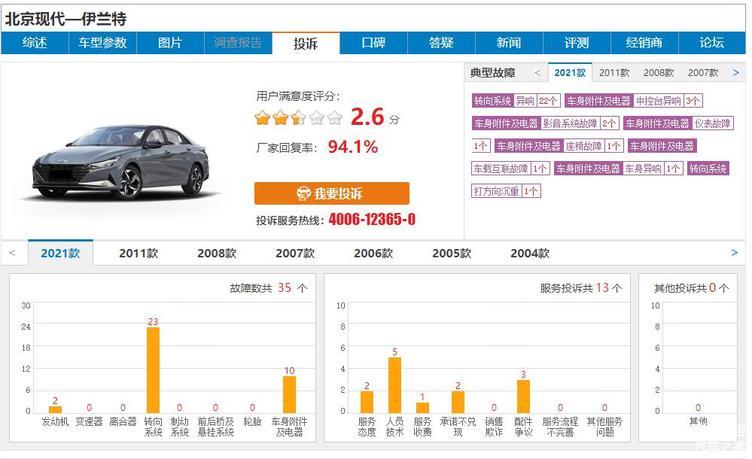Open the 打方向沉重 1个 tag

click(x=506, y=191)
